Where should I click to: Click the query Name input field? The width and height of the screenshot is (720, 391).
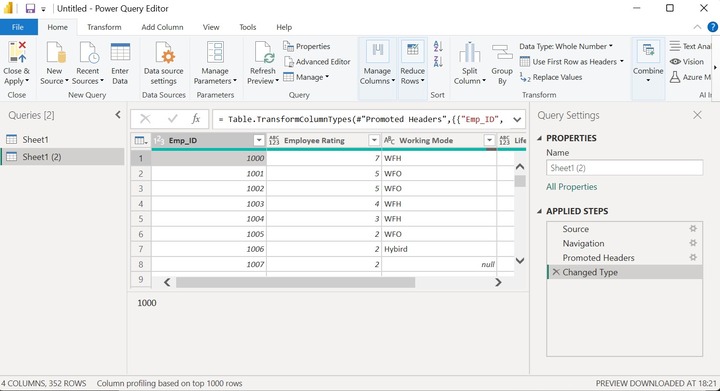[624, 168]
